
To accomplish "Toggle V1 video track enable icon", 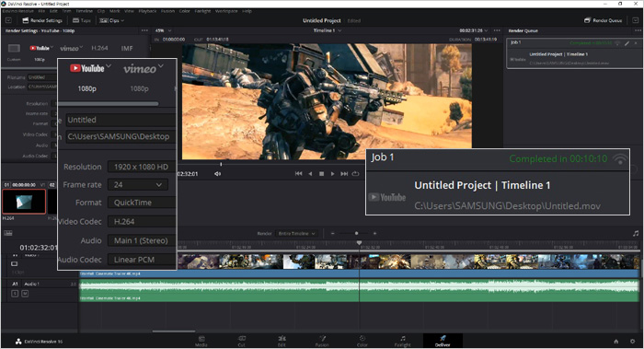I will tap(15, 264).
